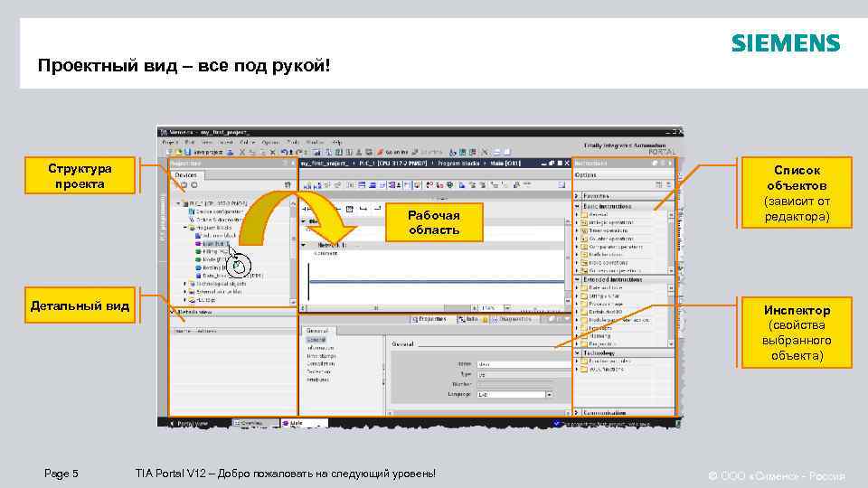
Task: Click the Delete X icon in main toolbar
Action: (272, 152)
